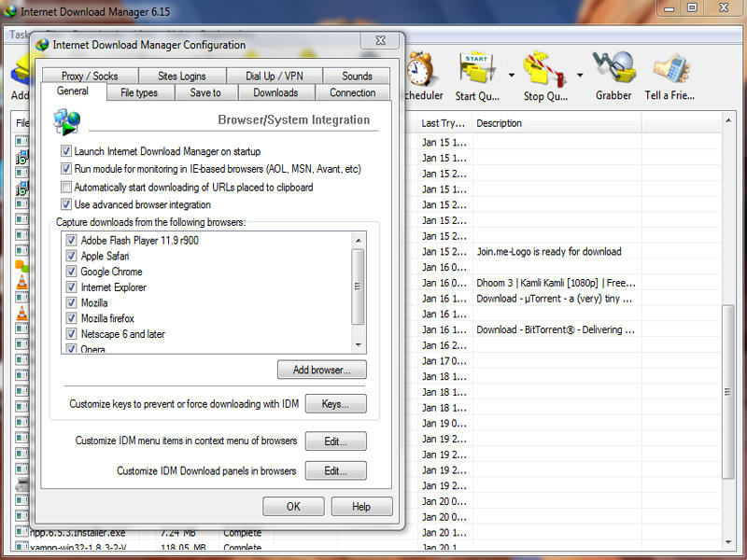Image resolution: width=747 pixels, height=560 pixels.
Task: Open the Sounds tab
Action: click(x=357, y=76)
